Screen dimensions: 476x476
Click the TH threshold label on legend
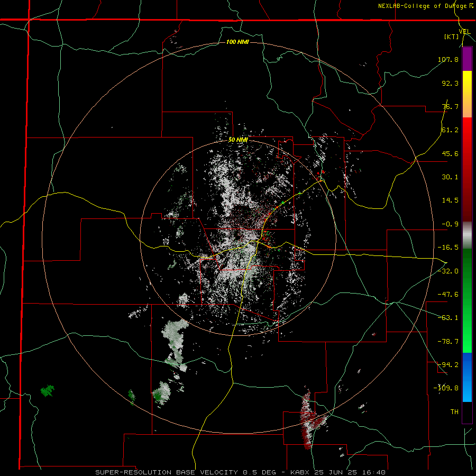pos(454,412)
